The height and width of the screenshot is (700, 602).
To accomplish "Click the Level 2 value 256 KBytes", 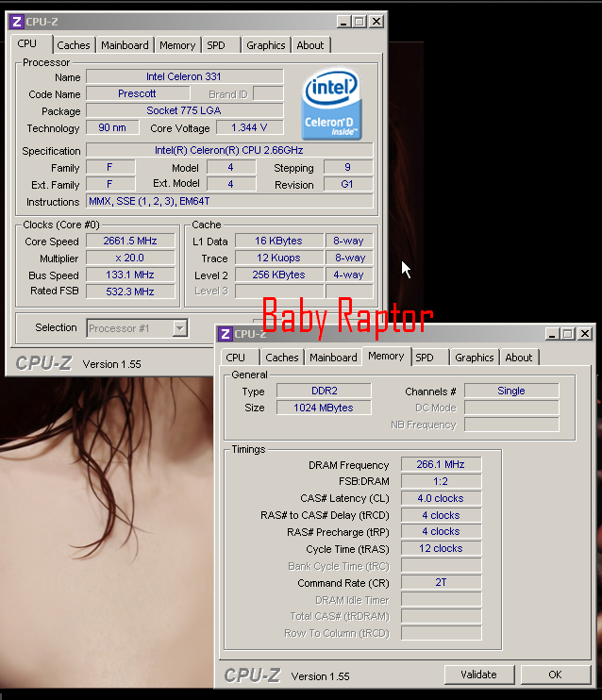I will 279,275.
